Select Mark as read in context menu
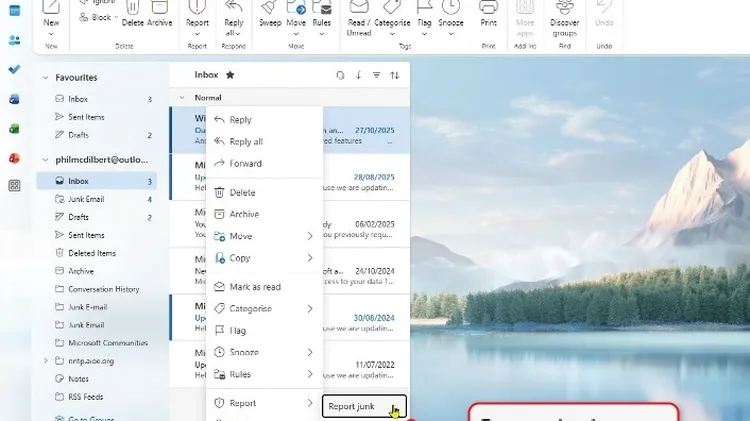The width and height of the screenshot is (750, 421). [x=255, y=287]
